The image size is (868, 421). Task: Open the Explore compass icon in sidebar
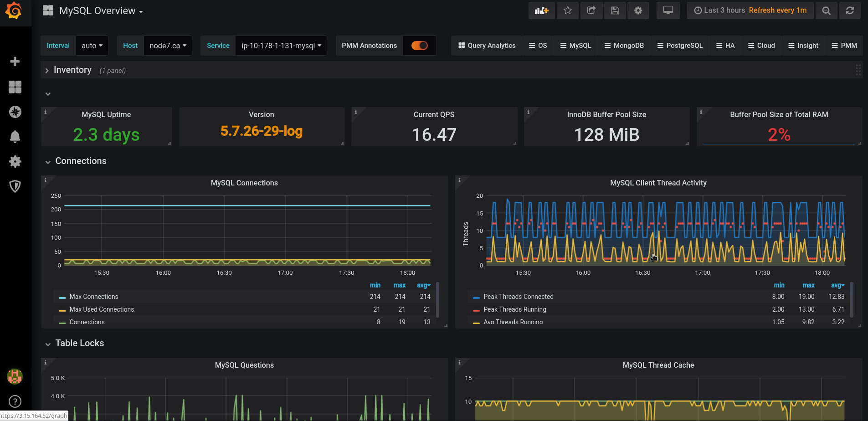coord(15,112)
